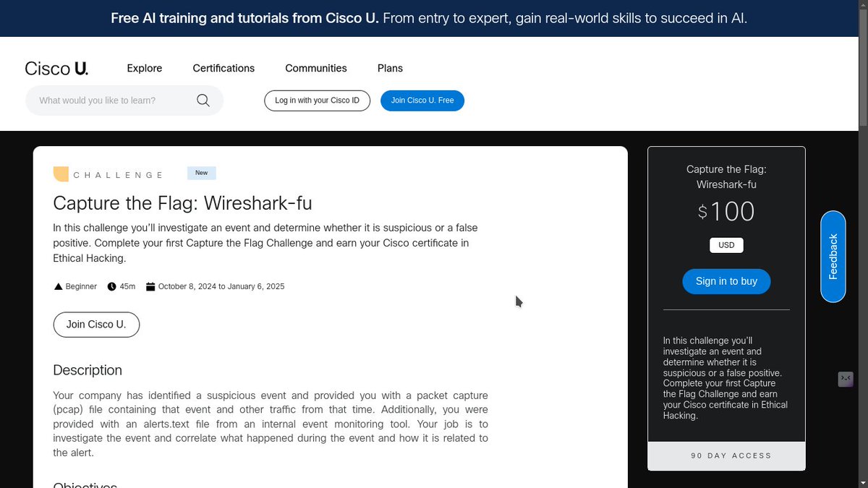This screenshot has height=488, width=868.
Task: Click Log in with your Cisco ID
Action: (317, 100)
